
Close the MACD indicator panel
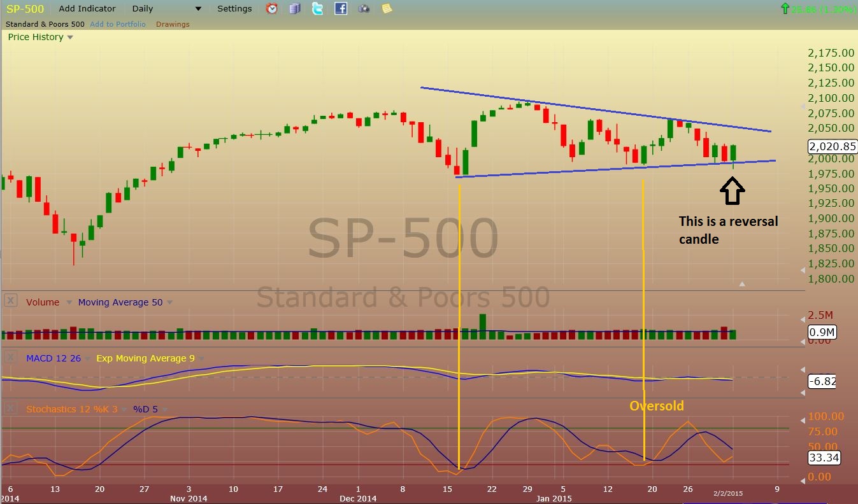click(x=10, y=357)
